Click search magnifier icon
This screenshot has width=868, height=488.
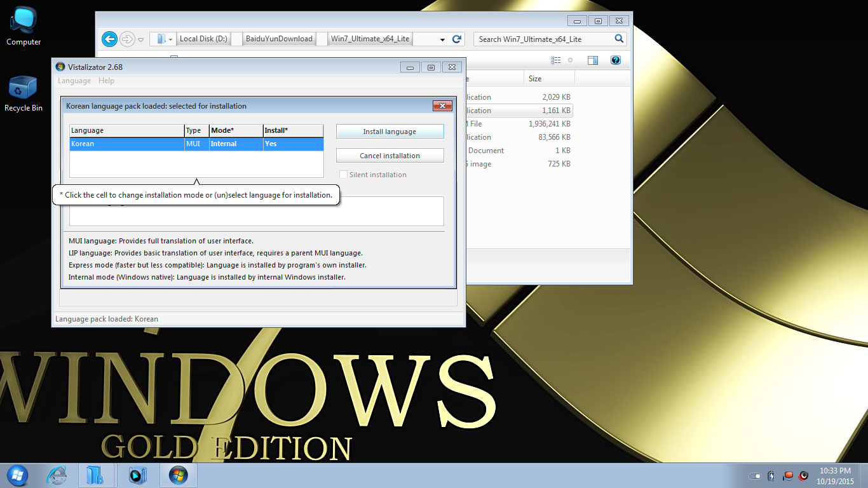coord(620,39)
